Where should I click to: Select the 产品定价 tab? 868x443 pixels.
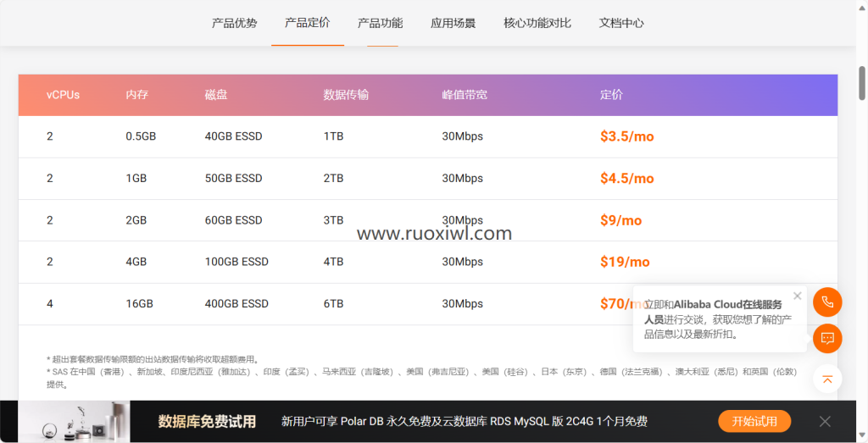point(308,23)
